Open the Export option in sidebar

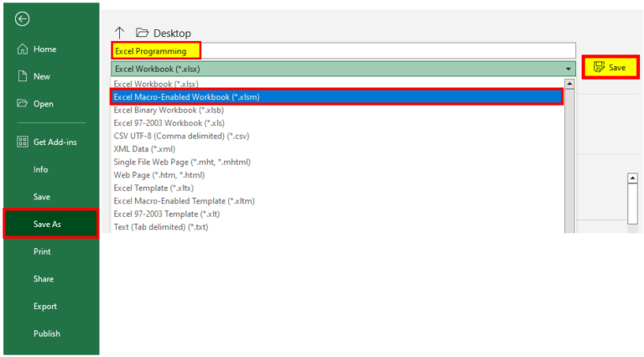click(45, 306)
